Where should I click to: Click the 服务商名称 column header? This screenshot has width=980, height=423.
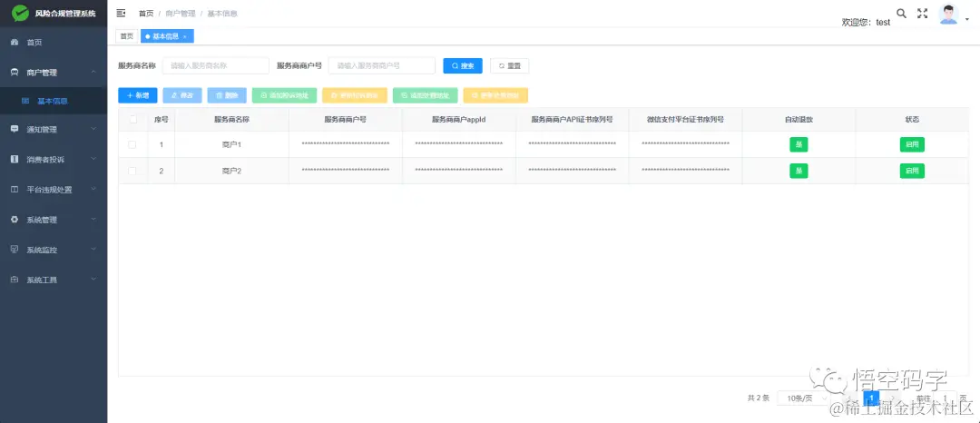point(231,119)
